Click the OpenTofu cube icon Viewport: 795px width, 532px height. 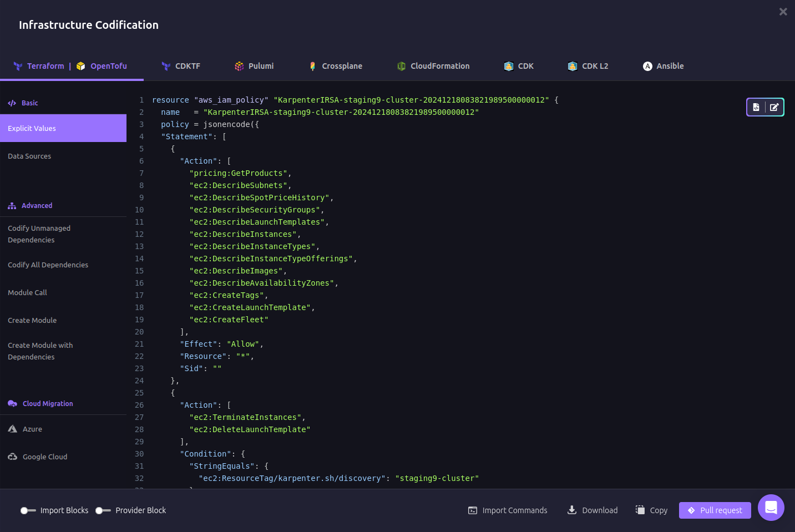point(81,66)
